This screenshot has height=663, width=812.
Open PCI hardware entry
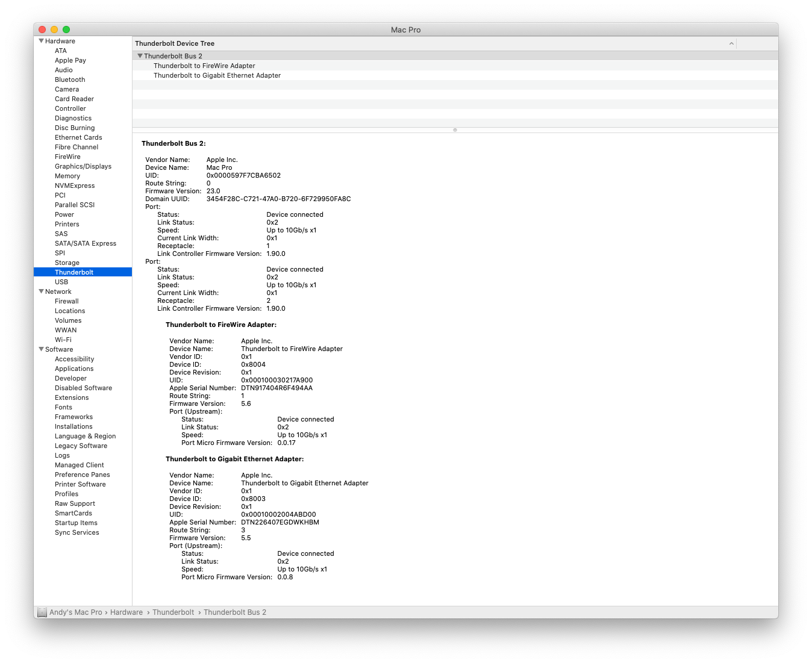click(60, 195)
